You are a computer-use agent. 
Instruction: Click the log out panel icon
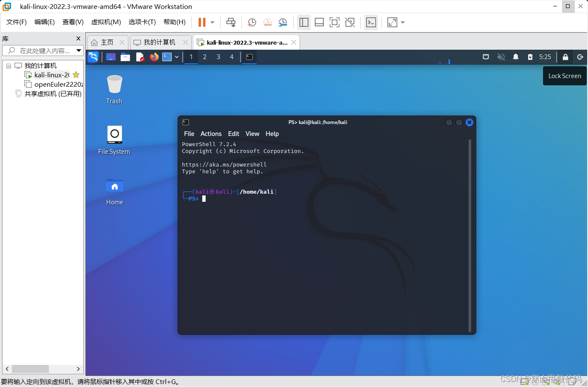[580, 57]
